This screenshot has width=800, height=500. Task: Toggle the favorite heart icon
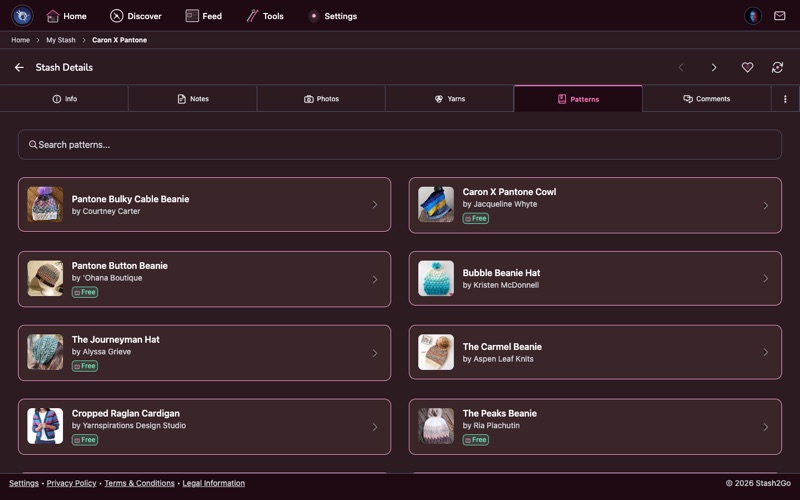pyautogui.click(x=747, y=68)
